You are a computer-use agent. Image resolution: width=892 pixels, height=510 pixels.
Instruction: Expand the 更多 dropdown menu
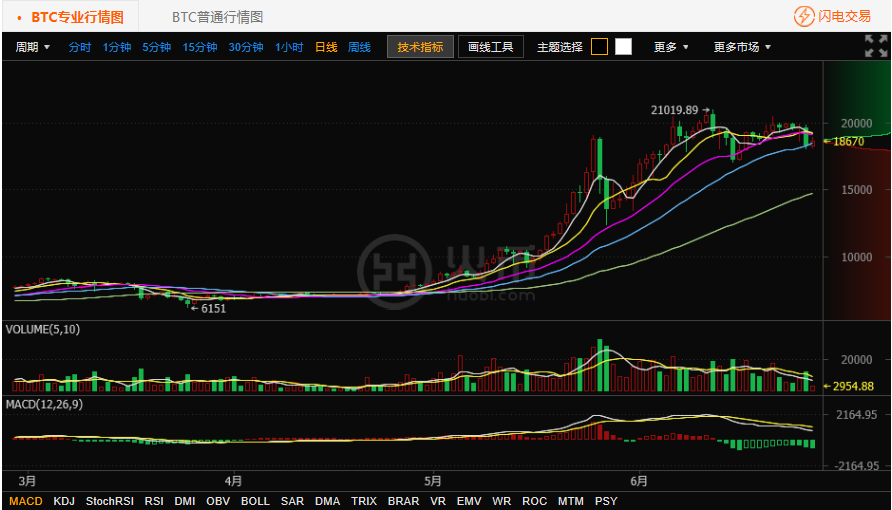(671, 47)
